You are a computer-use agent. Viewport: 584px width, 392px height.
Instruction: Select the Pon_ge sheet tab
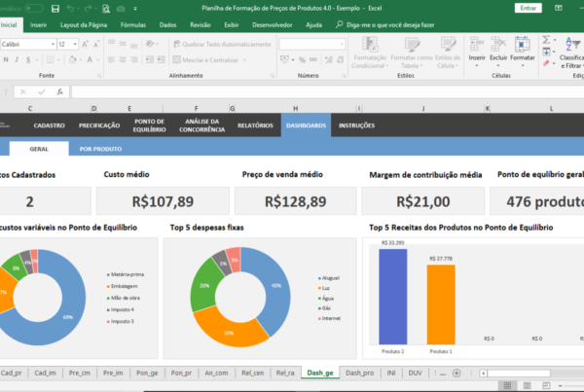147,373
